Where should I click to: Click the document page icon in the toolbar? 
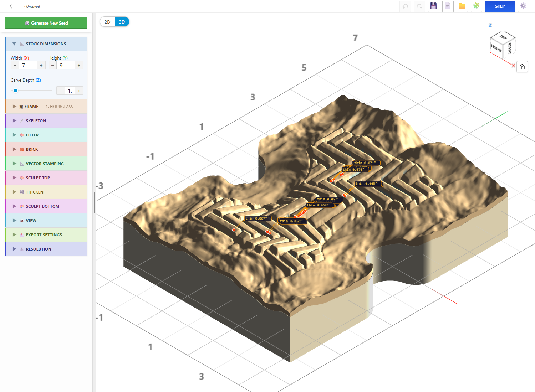(x=448, y=6)
